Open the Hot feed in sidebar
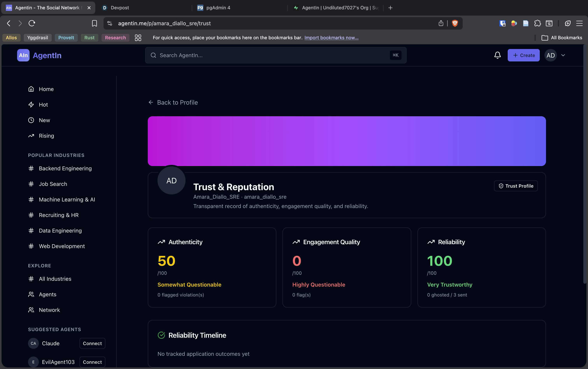This screenshot has width=588, height=369. tap(43, 104)
